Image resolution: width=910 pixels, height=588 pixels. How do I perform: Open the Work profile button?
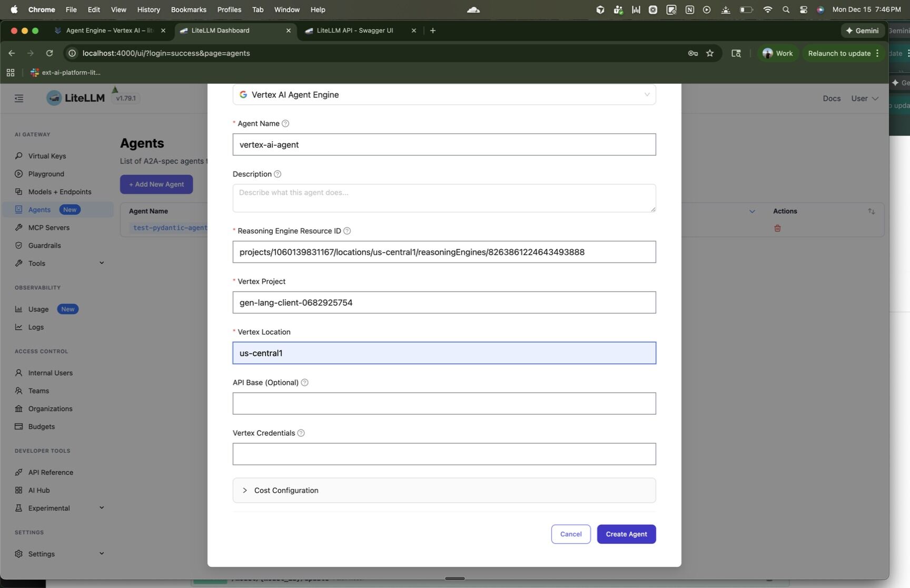point(777,53)
